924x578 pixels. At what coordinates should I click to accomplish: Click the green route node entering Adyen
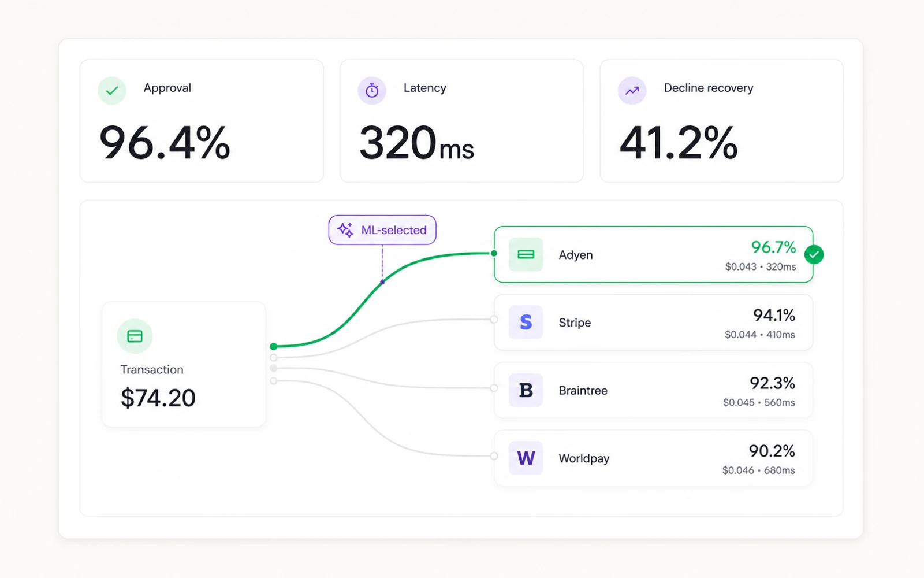pos(494,253)
